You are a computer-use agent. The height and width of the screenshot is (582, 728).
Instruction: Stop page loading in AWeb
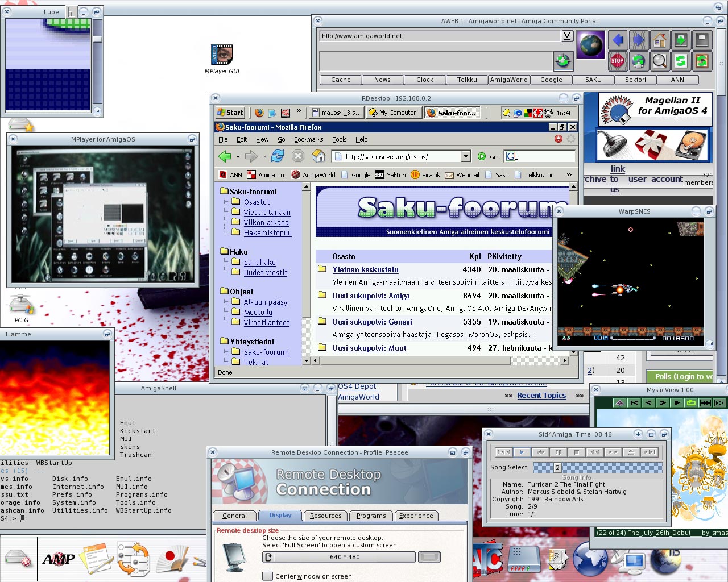point(618,60)
